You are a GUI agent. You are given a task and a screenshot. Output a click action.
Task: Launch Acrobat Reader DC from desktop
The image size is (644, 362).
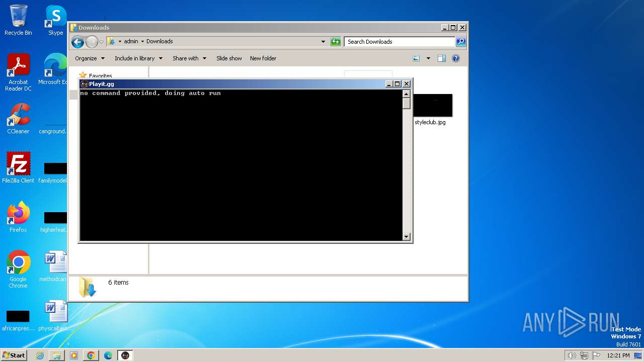[x=18, y=72]
